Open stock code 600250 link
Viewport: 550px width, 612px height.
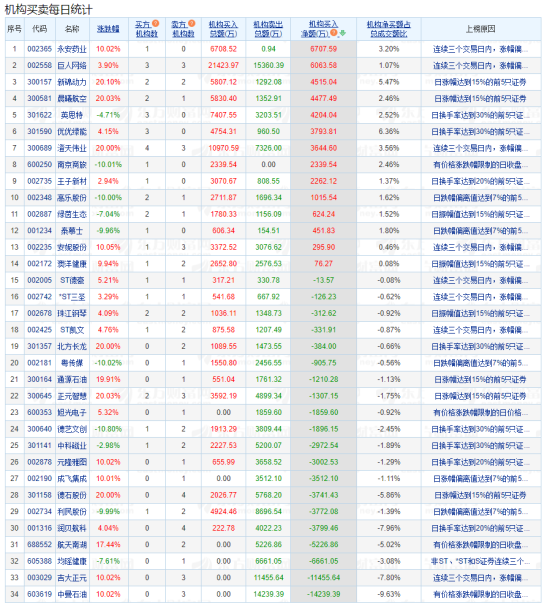point(39,165)
